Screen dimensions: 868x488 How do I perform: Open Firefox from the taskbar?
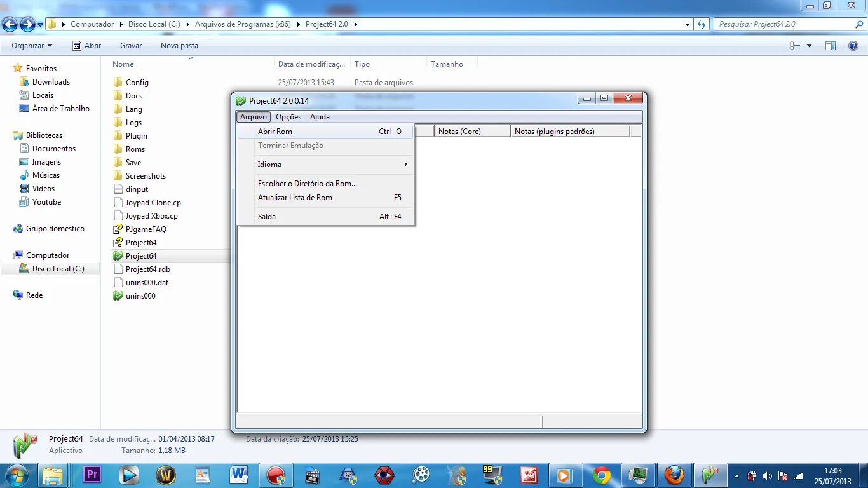(674, 475)
